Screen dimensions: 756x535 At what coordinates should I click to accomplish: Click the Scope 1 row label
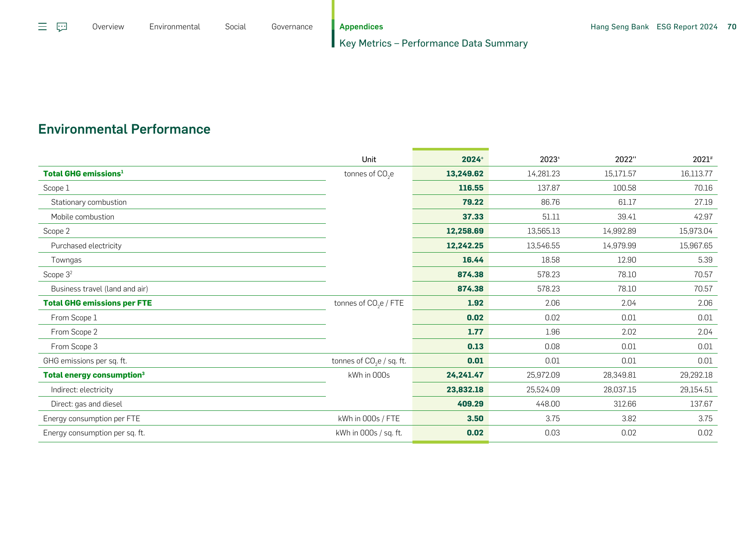[x=56, y=188]
